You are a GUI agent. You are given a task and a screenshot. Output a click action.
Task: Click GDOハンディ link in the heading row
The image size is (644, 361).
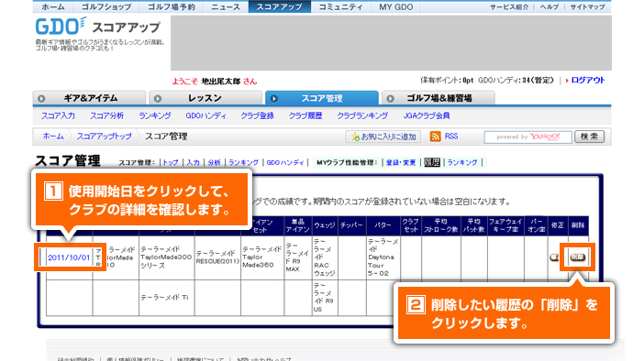coord(285,162)
